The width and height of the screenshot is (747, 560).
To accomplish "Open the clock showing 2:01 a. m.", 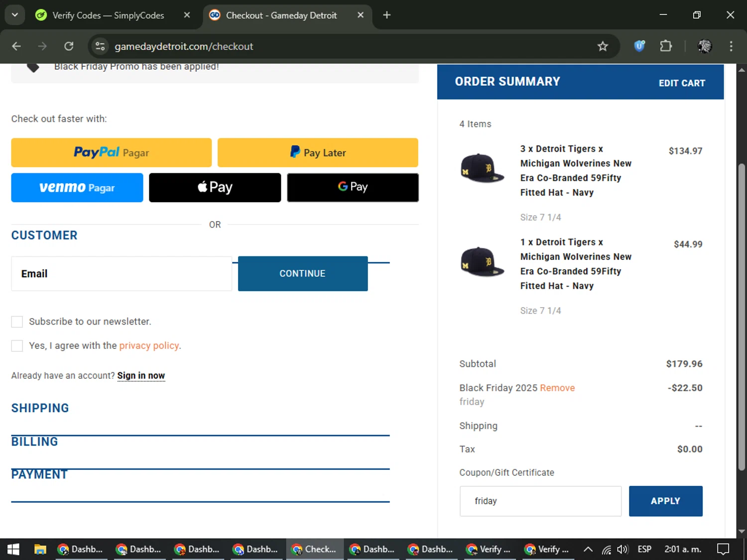I will pos(683,550).
